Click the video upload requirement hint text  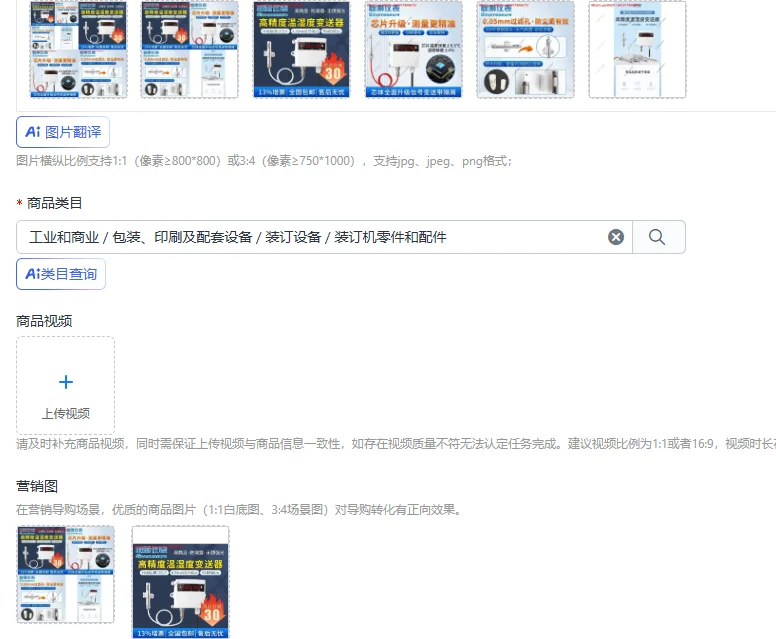tap(396, 443)
